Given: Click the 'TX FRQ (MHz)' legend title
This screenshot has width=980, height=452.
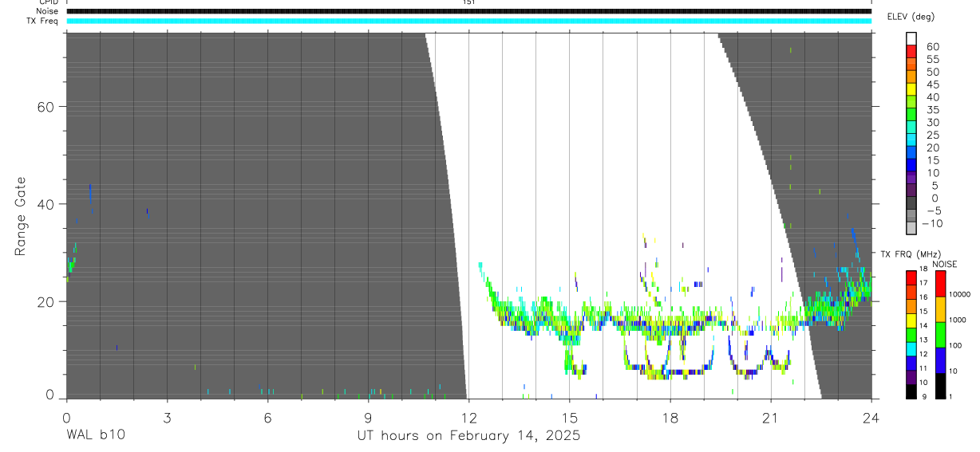Looking at the screenshot, I should pos(911,254).
